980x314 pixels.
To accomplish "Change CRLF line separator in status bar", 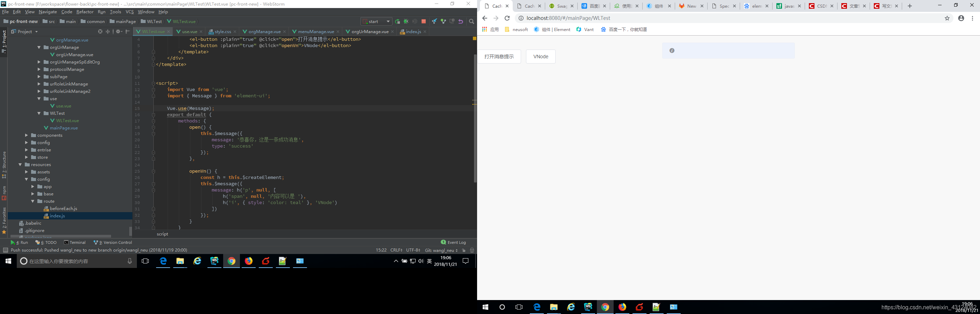I will tap(396, 250).
